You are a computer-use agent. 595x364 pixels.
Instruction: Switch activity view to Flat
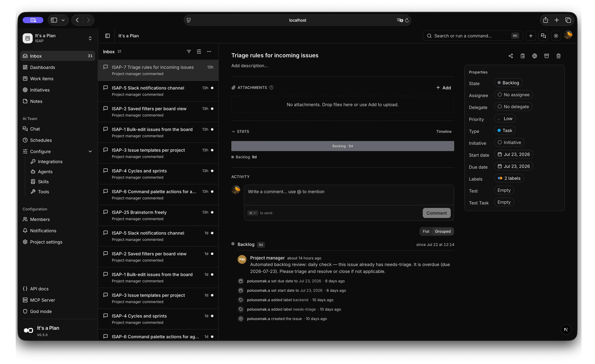426,232
